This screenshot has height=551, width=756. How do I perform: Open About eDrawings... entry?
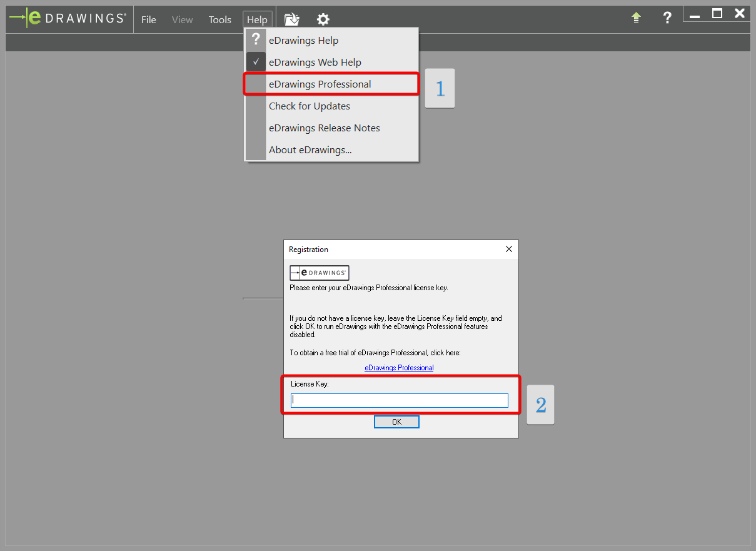[x=331, y=150]
